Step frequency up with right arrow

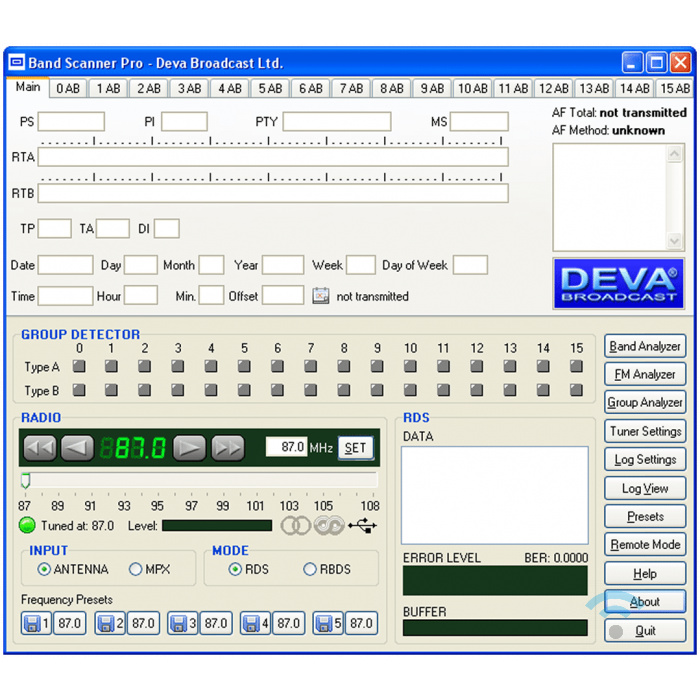(x=189, y=448)
